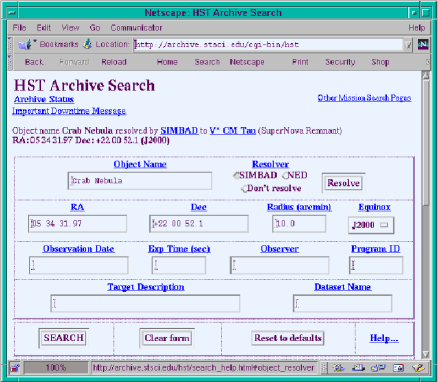Click the RA input field
This screenshot has height=382, width=438.
pyautogui.click(x=77, y=224)
